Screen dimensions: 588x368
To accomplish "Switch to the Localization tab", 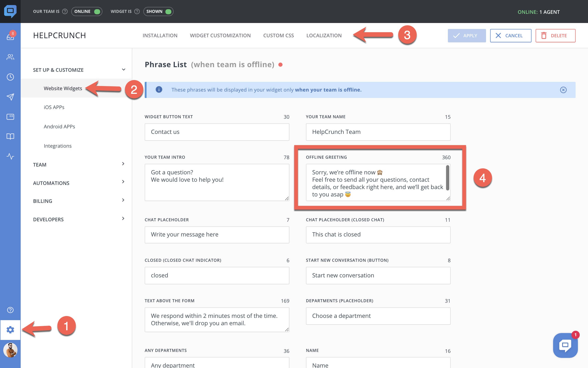I will [x=324, y=35].
